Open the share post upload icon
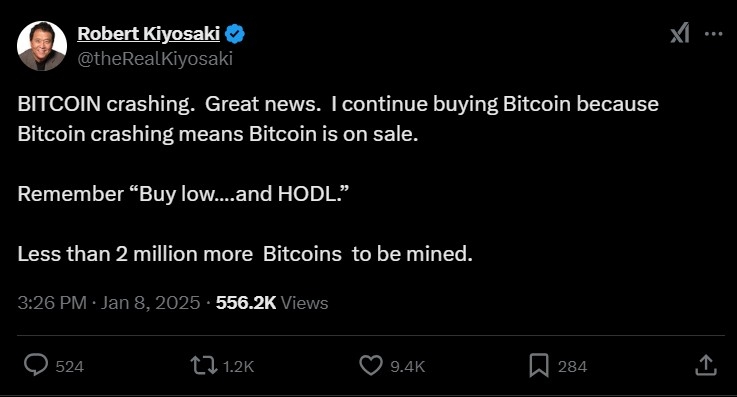Image resolution: width=737 pixels, height=397 pixels. 706,365
